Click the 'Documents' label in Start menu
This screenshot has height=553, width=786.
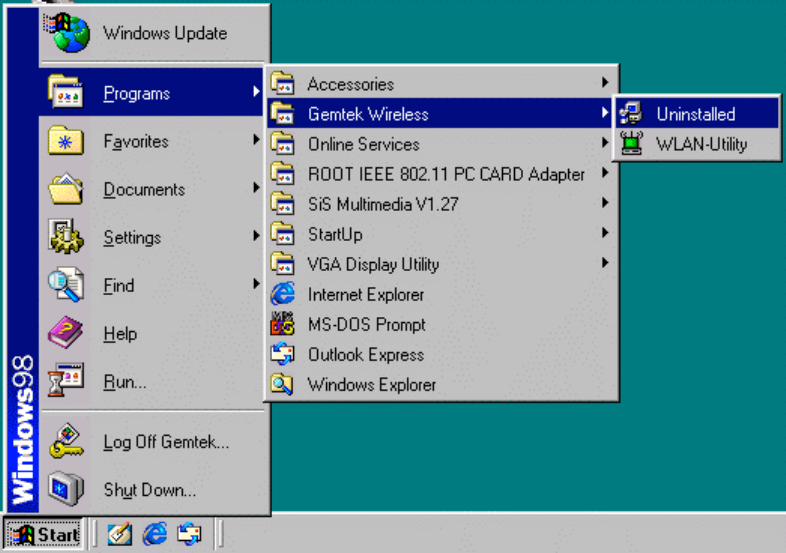click(x=144, y=190)
